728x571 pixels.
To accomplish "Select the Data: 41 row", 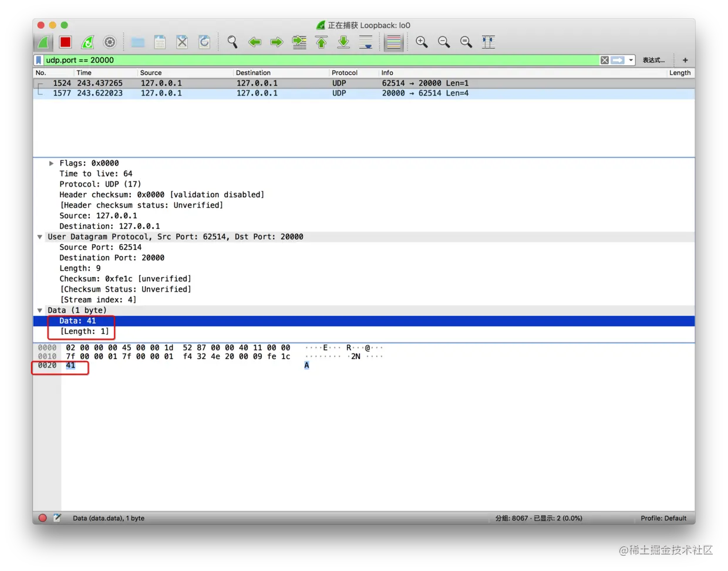I will point(364,321).
